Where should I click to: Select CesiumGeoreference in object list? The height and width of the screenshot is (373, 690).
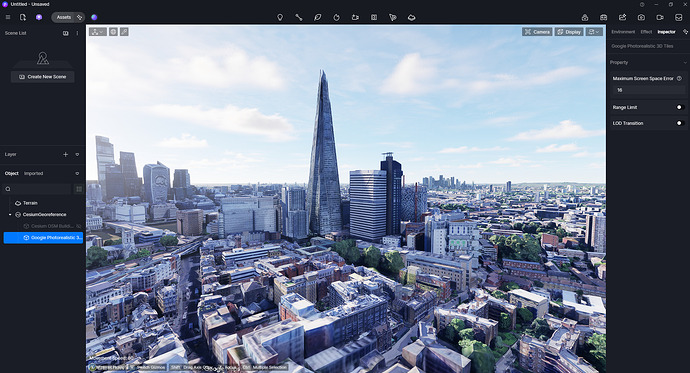pyautogui.click(x=44, y=215)
